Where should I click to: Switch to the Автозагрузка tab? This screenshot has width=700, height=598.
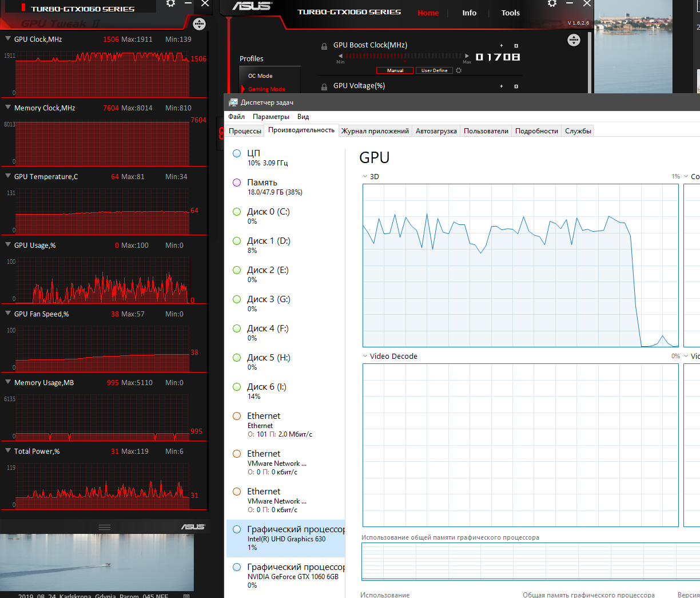click(x=436, y=131)
